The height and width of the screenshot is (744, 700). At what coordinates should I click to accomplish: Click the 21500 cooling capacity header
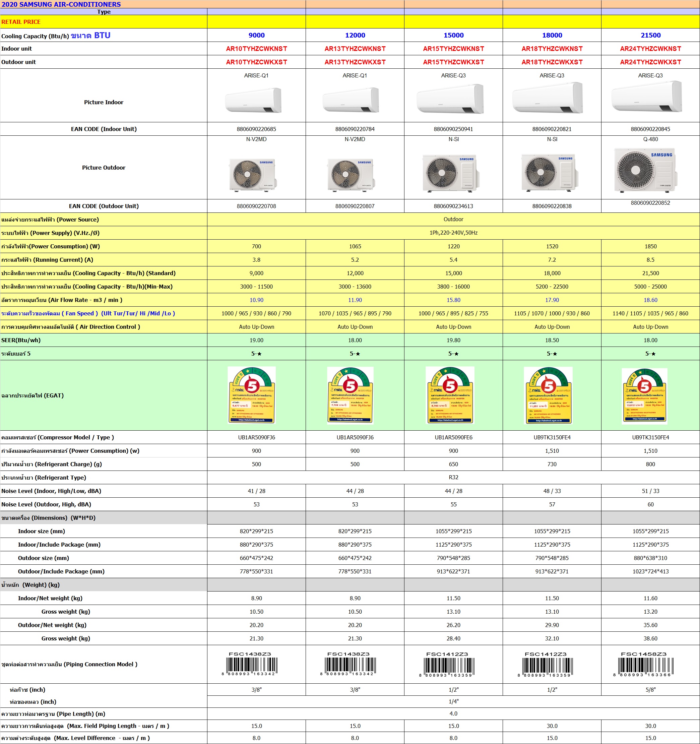[x=651, y=35]
